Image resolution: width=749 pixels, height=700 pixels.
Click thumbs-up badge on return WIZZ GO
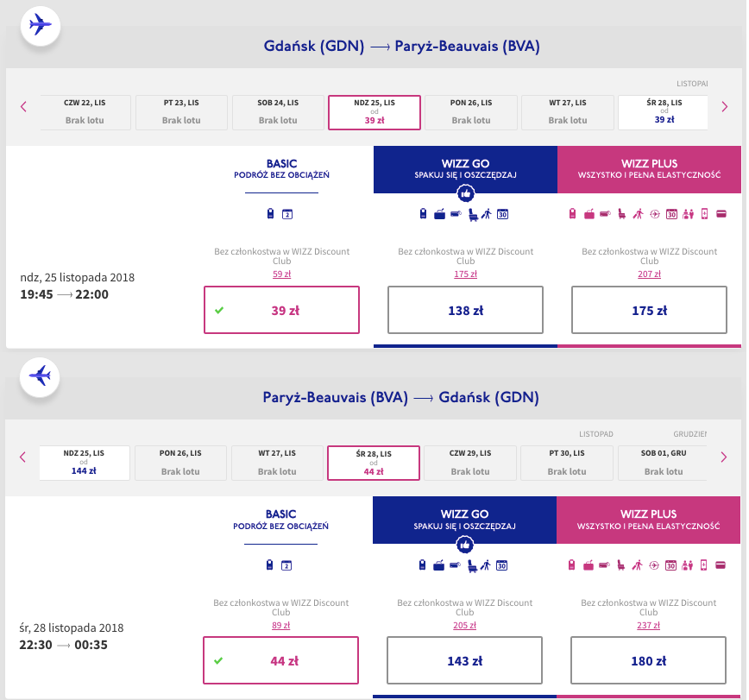[x=465, y=545]
